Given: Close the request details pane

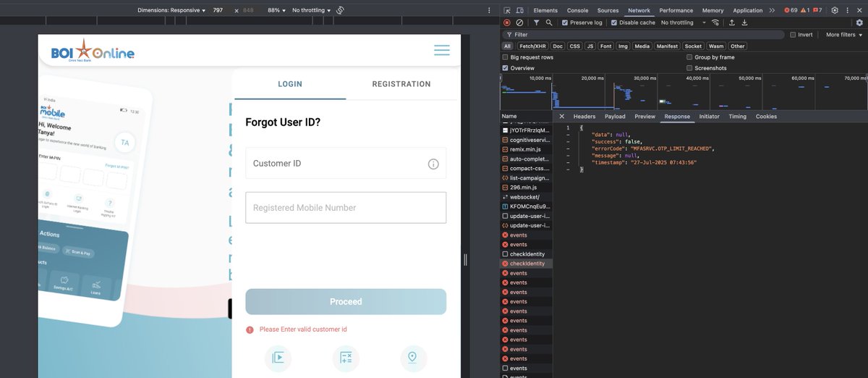Looking at the screenshot, I should coord(562,117).
